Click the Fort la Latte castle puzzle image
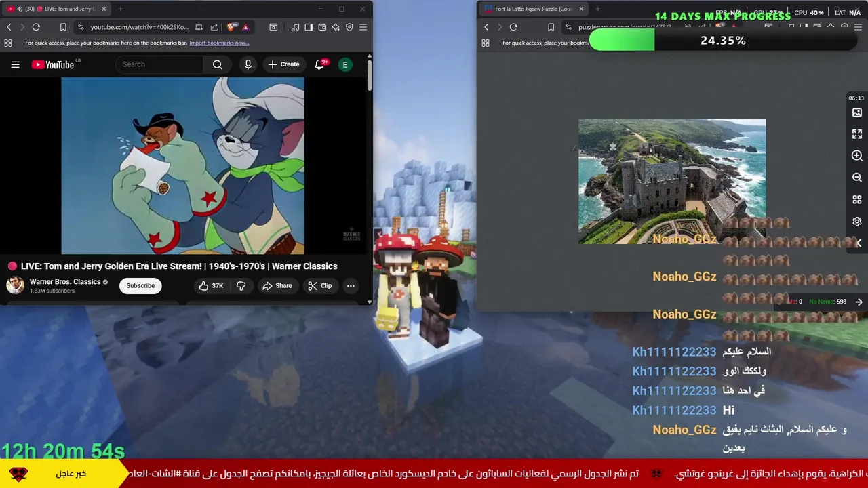Image resolution: width=868 pixels, height=488 pixels. click(x=672, y=182)
